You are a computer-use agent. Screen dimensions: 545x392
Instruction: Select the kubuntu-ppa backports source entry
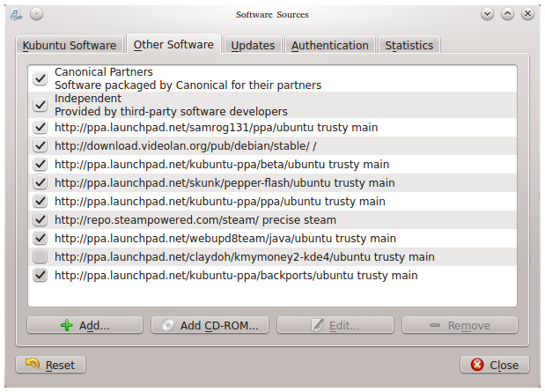tap(235, 275)
